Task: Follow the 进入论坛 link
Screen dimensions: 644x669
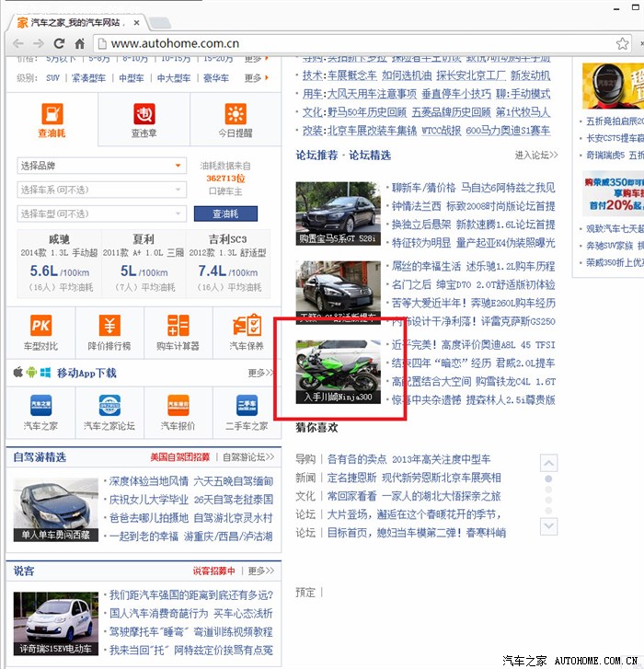Action: [535, 156]
